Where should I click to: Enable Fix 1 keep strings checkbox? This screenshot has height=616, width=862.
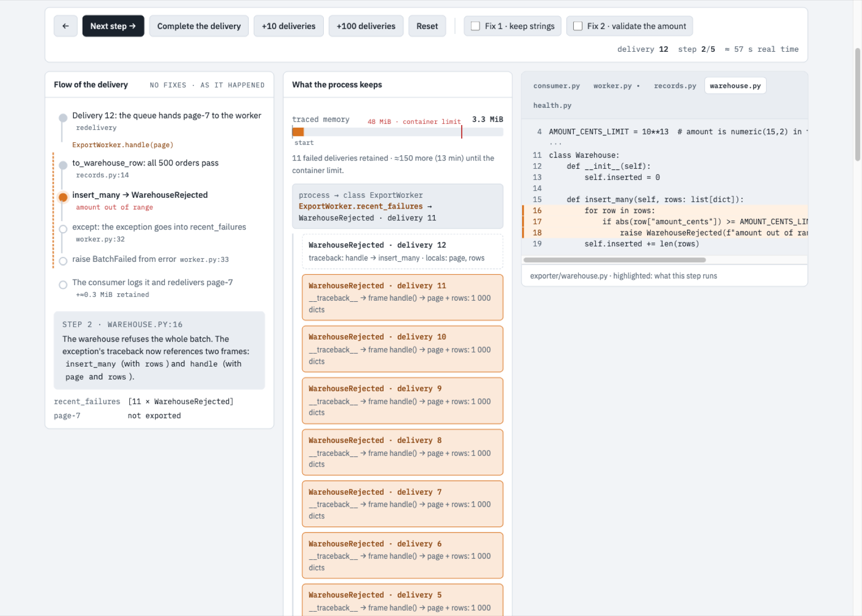coord(475,26)
